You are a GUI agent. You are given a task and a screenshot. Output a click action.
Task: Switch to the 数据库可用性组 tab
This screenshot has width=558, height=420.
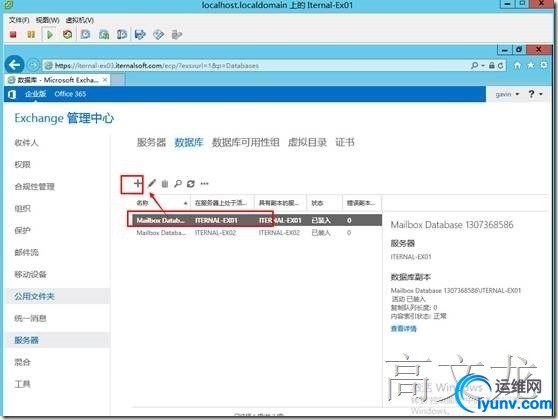point(246,142)
